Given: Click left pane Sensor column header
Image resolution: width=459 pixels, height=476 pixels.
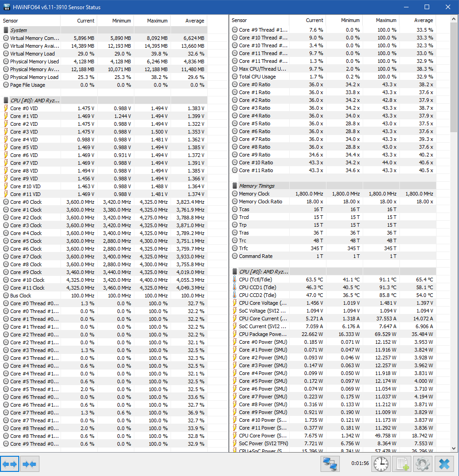Looking at the screenshot, I should [30, 21].
